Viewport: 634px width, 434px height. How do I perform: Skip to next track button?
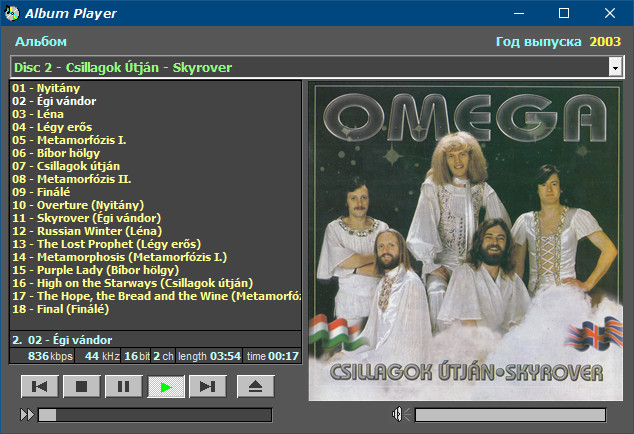tap(208, 386)
